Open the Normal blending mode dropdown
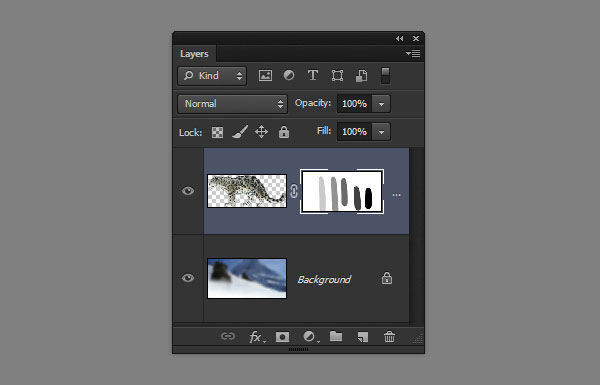 (x=232, y=104)
